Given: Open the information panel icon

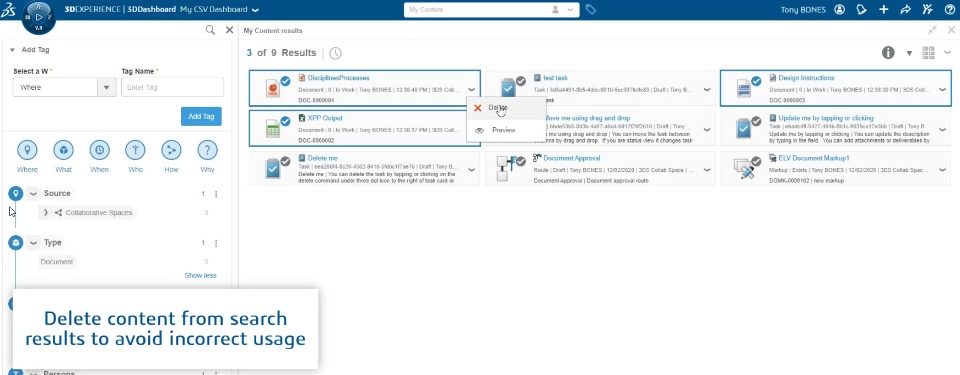Looking at the screenshot, I should 888,53.
